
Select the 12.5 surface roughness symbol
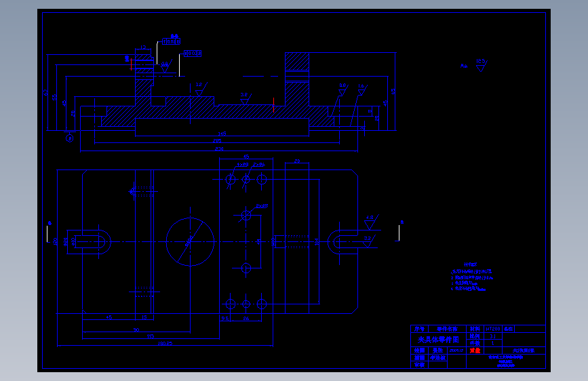pos(481,65)
